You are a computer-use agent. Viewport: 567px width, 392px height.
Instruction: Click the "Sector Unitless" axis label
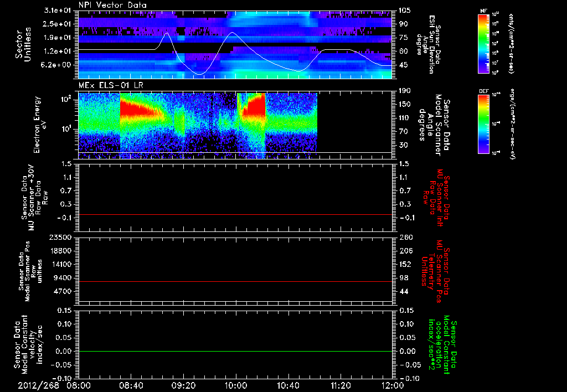click(23, 44)
